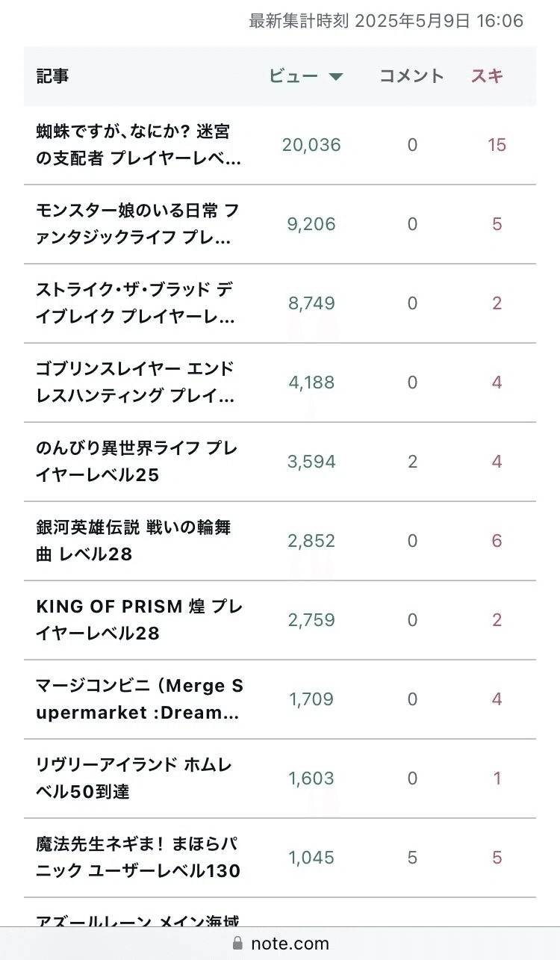This screenshot has width=560, height=960.
Task: Click the note.com address in the URL bar
Action: (290, 944)
